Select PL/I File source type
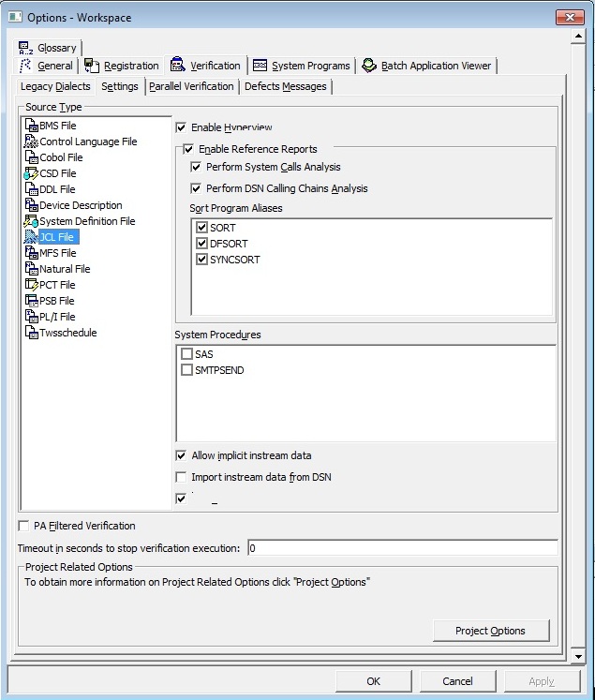595x700 pixels. click(x=57, y=317)
